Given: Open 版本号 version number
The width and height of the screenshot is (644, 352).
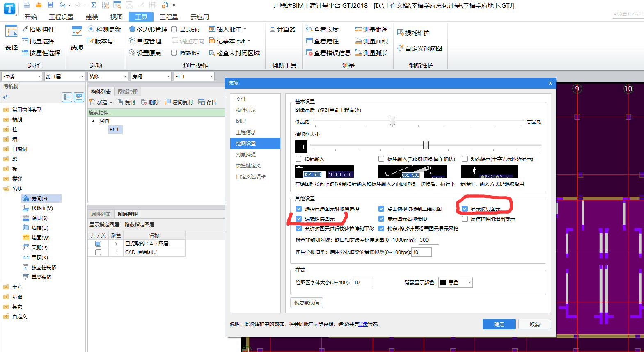Looking at the screenshot, I should pyautogui.click(x=100, y=41).
